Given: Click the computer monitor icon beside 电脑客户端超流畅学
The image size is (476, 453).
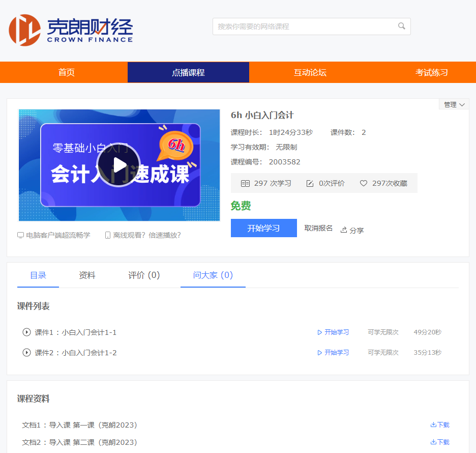Looking at the screenshot, I should [20, 235].
